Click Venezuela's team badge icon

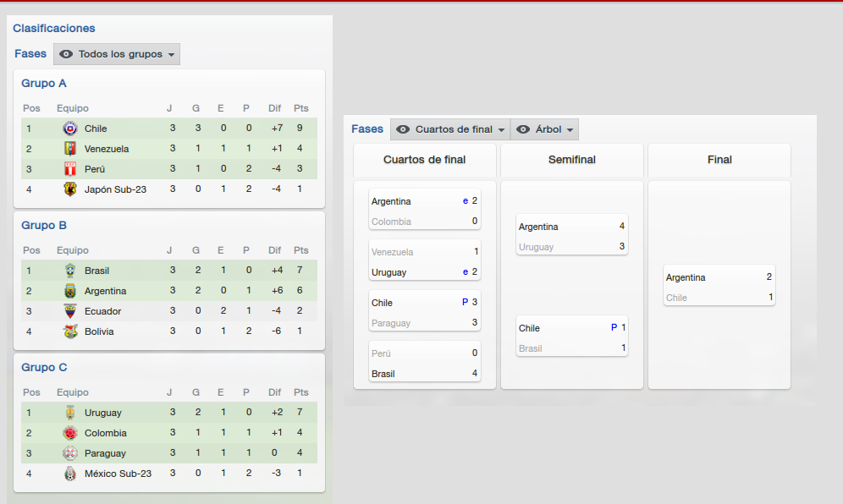(x=70, y=149)
